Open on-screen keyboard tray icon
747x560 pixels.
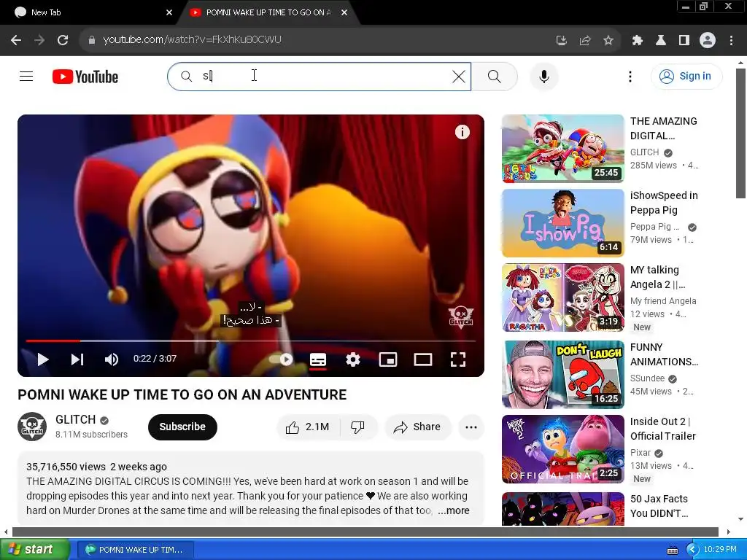(672, 550)
